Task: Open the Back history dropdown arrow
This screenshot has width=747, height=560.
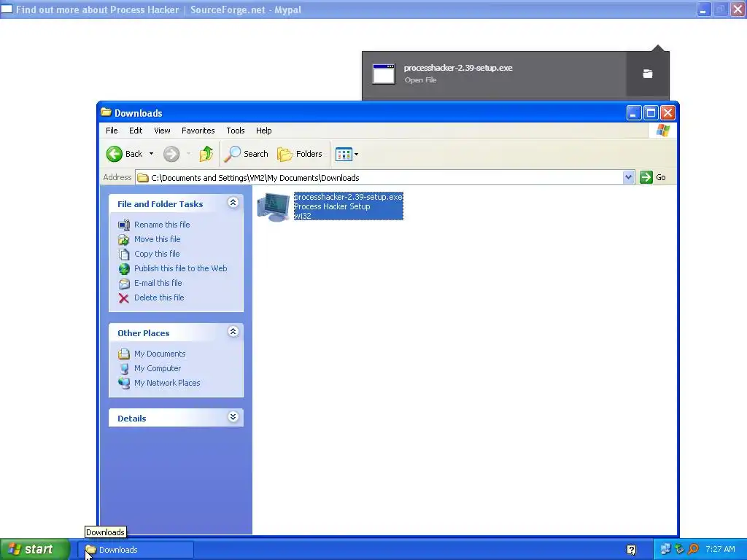Action: (151, 154)
